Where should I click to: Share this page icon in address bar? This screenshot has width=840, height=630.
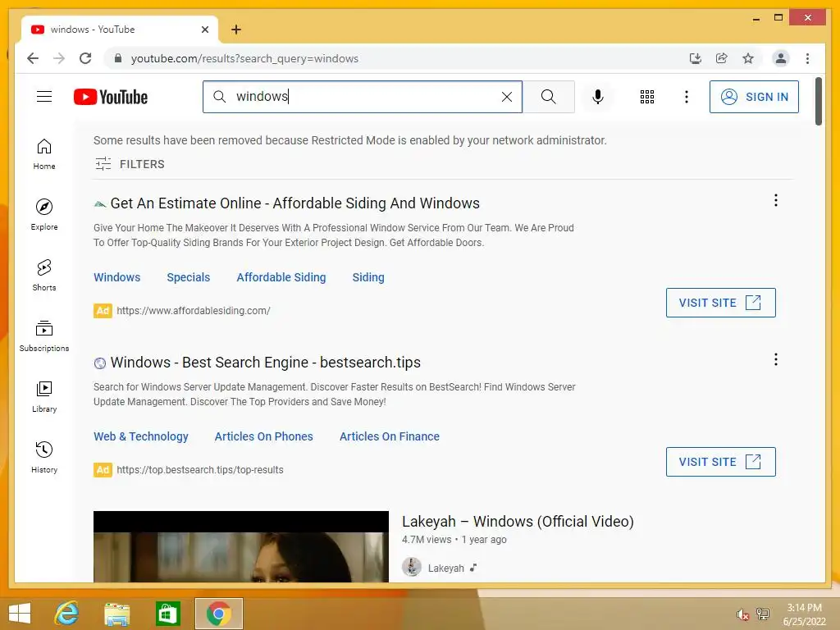(721, 58)
